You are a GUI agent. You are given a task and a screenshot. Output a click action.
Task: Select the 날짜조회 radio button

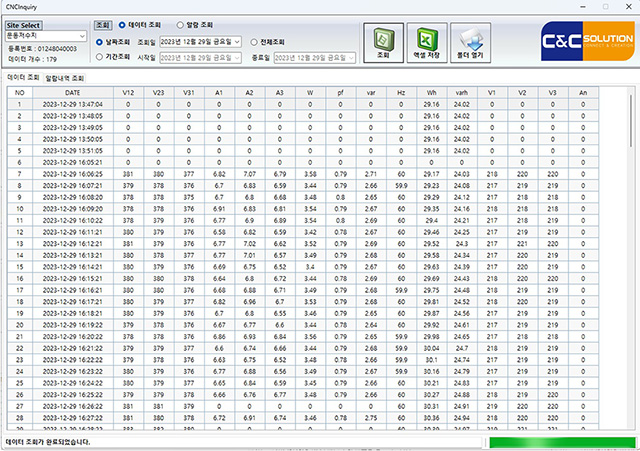pos(101,42)
